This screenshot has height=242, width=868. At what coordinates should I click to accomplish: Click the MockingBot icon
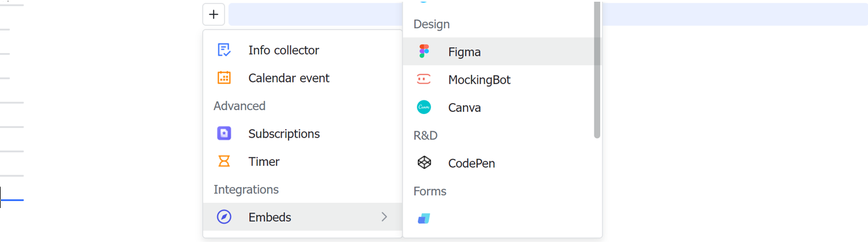click(x=424, y=80)
